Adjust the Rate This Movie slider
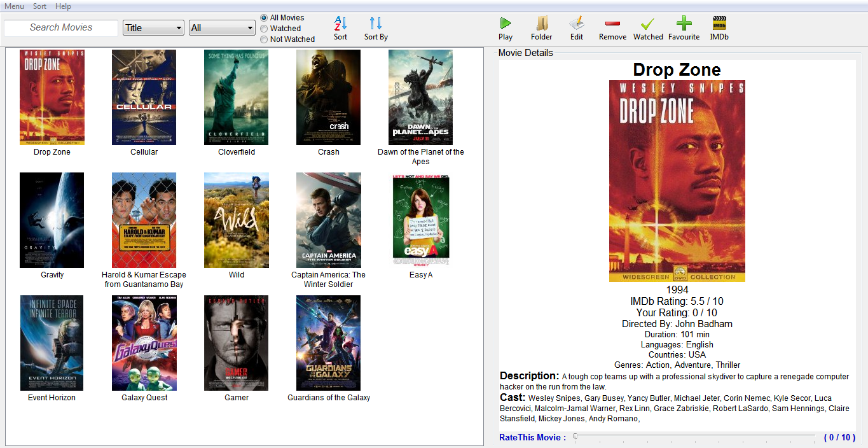868x448 pixels. (694, 437)
